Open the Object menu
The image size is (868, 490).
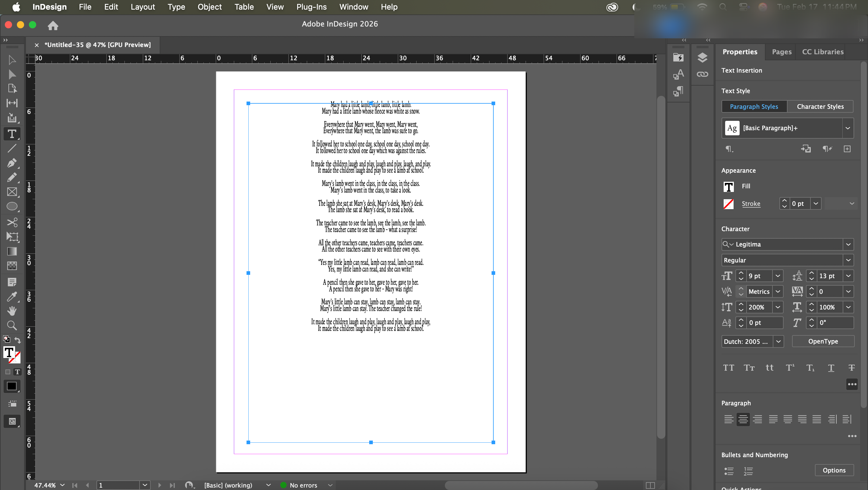(209, 7)
